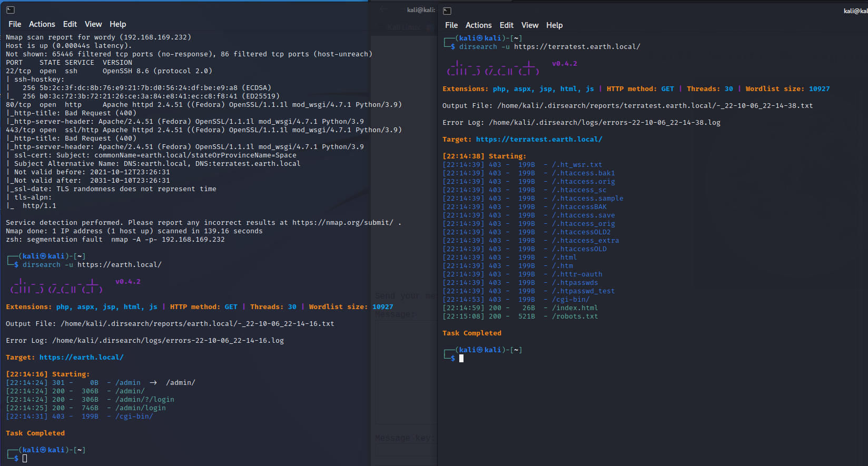Click the ED25519 ssh-hostkey fingerprint line
Viewport: 868px width, 466px height.
143,96
